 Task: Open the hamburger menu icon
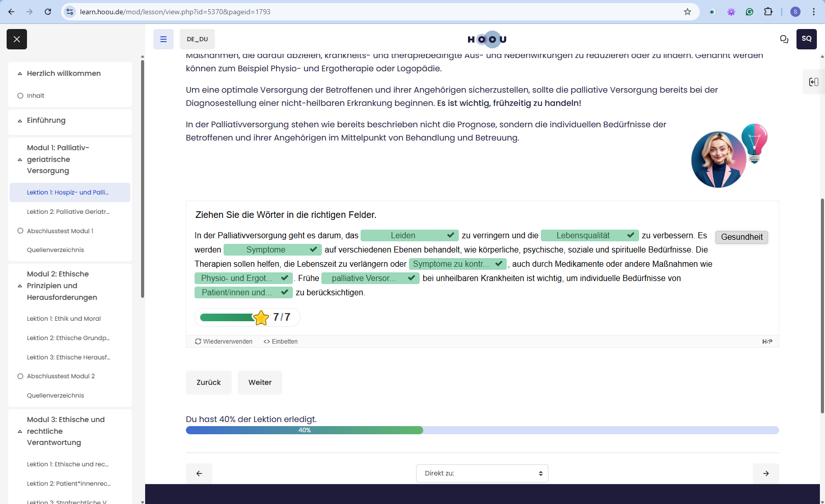tap(163, 39)
